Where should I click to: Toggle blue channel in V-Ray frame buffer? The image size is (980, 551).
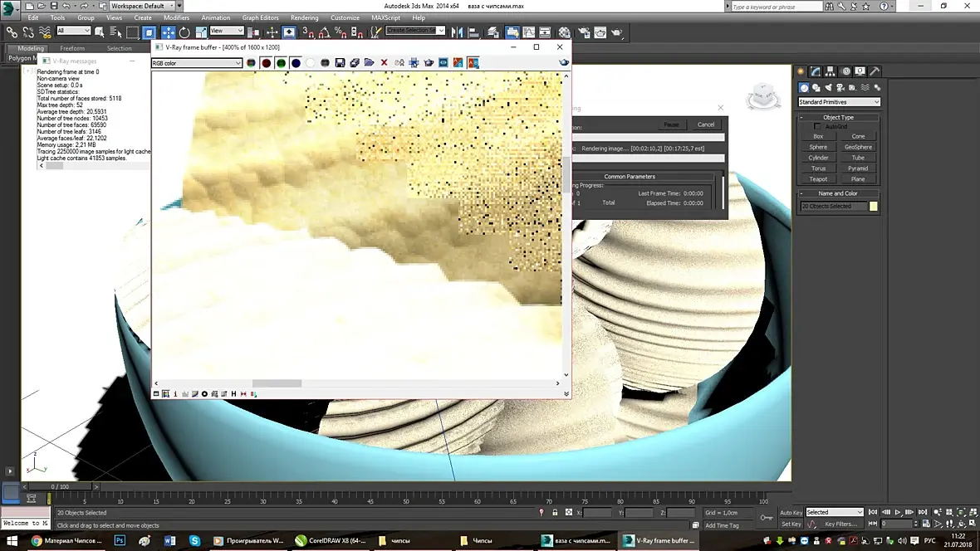[296, 63]
